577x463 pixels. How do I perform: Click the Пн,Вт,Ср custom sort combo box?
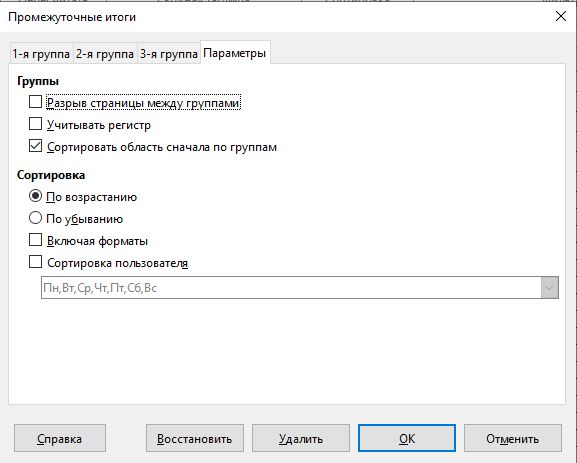tap(300, 287)
